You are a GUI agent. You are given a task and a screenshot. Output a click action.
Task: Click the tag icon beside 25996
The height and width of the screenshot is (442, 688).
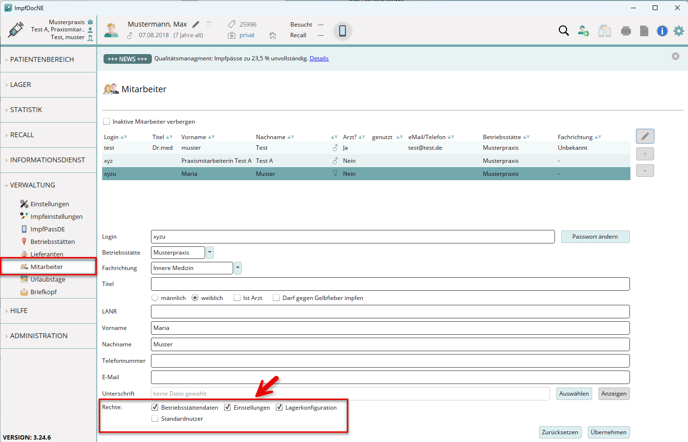[232, 24]
